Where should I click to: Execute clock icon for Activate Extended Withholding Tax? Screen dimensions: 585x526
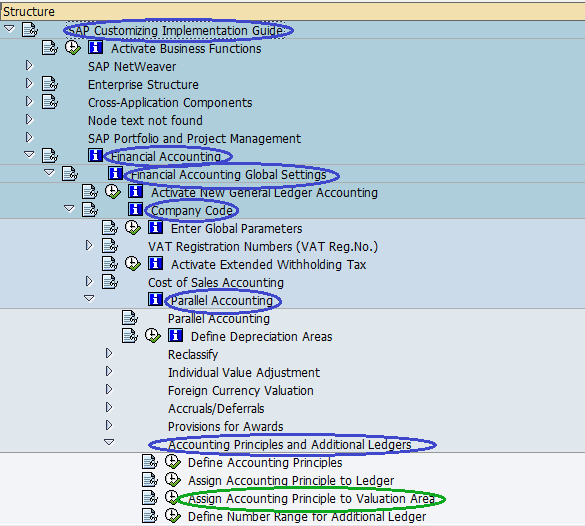(132, 264)
